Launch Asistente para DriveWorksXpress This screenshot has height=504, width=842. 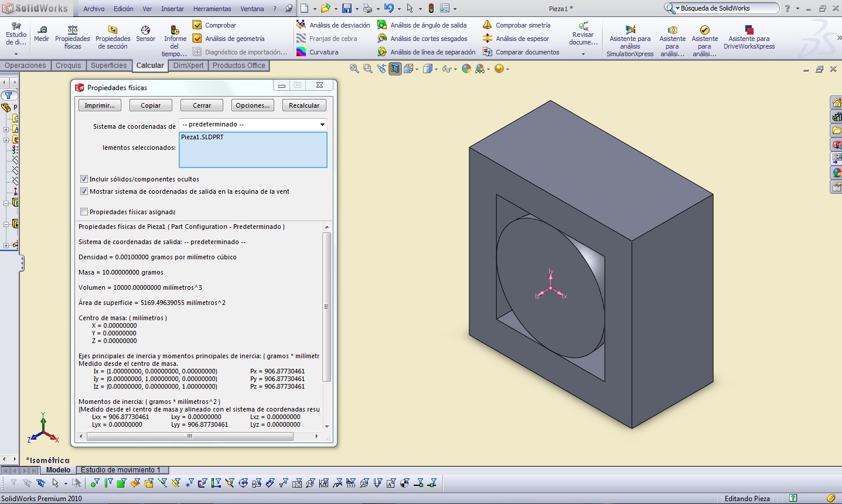(x=749, y=37)
